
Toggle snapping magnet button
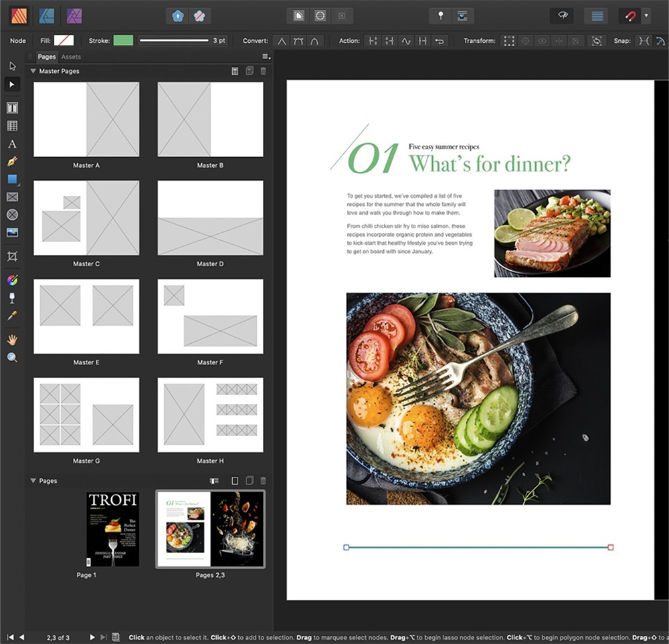pos(630,16)
